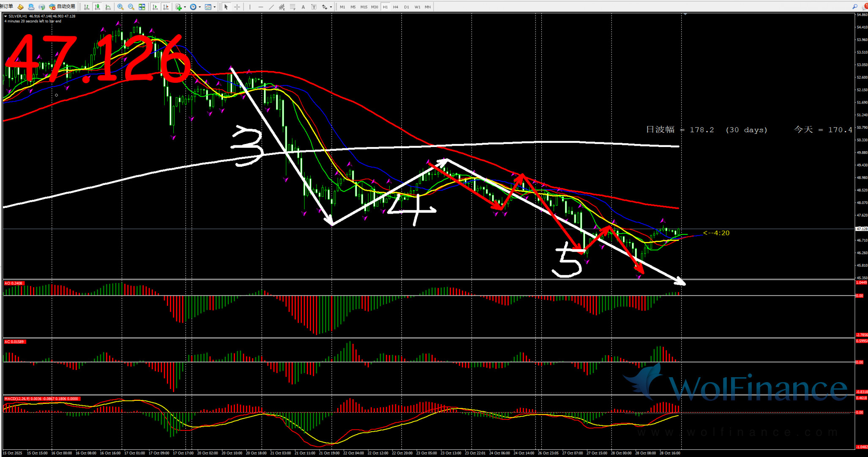868x457 pixels.
Task: Click the 自动交易 auto trading button
Action: click(x=63, y=7)
